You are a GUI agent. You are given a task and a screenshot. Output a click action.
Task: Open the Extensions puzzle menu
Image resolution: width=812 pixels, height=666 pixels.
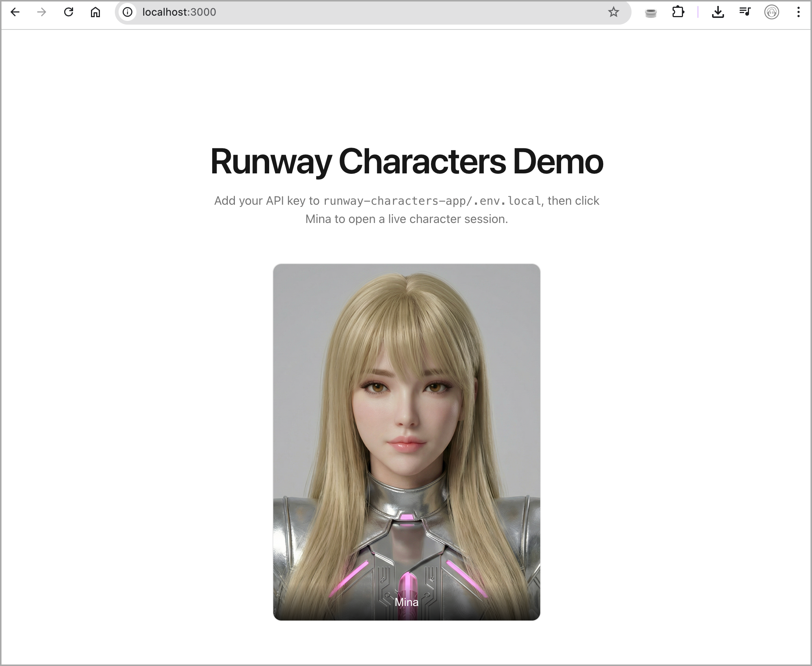678,12
